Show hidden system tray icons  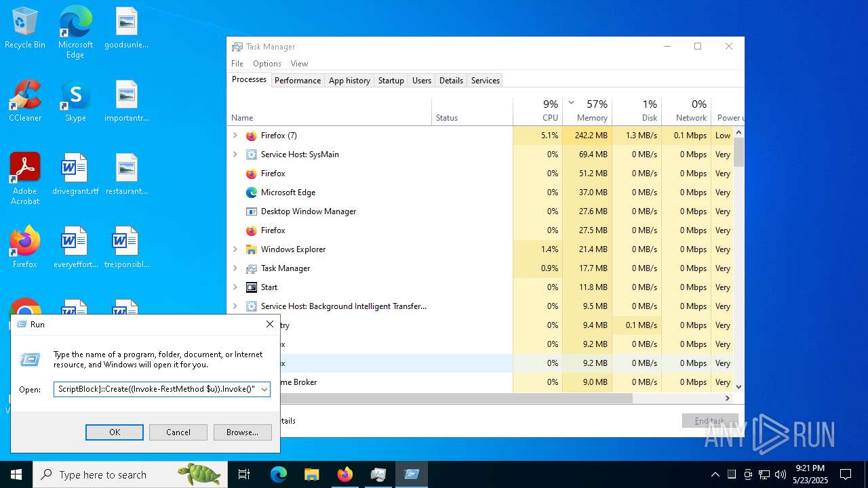pyautogui.click(x=715, y=474)
